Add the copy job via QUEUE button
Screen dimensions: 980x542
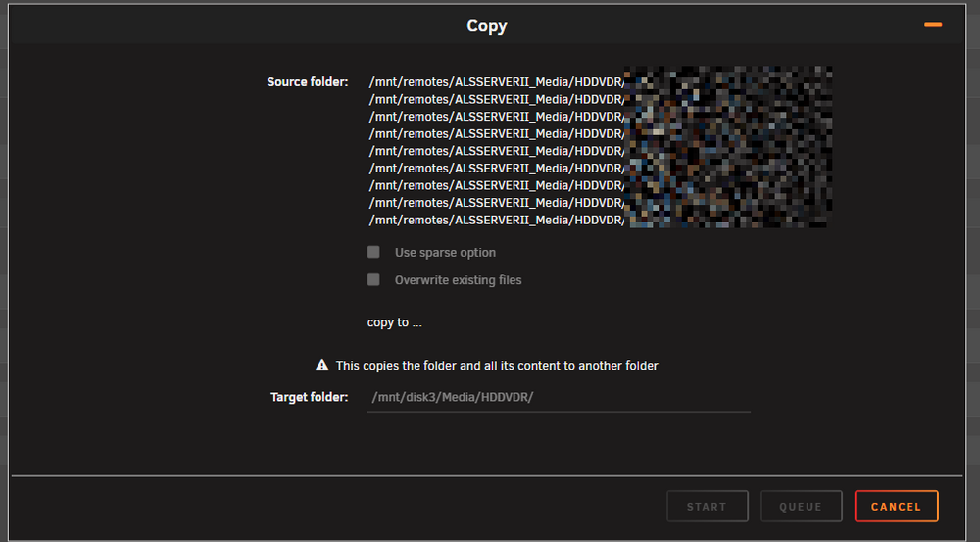(x=802, y=507)
